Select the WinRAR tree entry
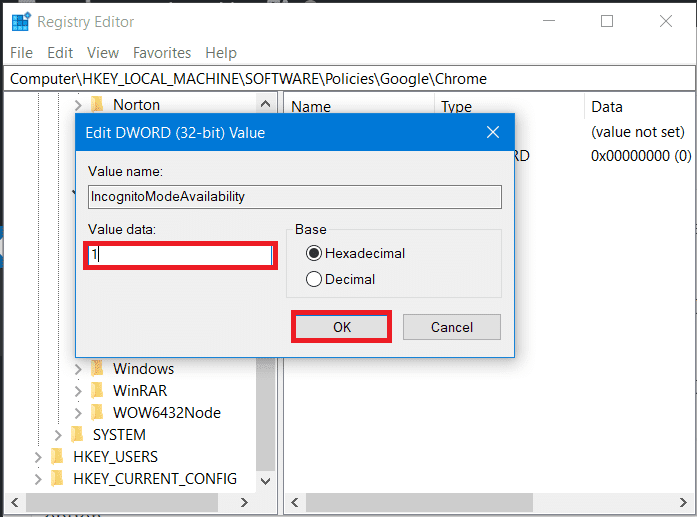This screenshot has width=697, height=517. click(x=140, y=391)
